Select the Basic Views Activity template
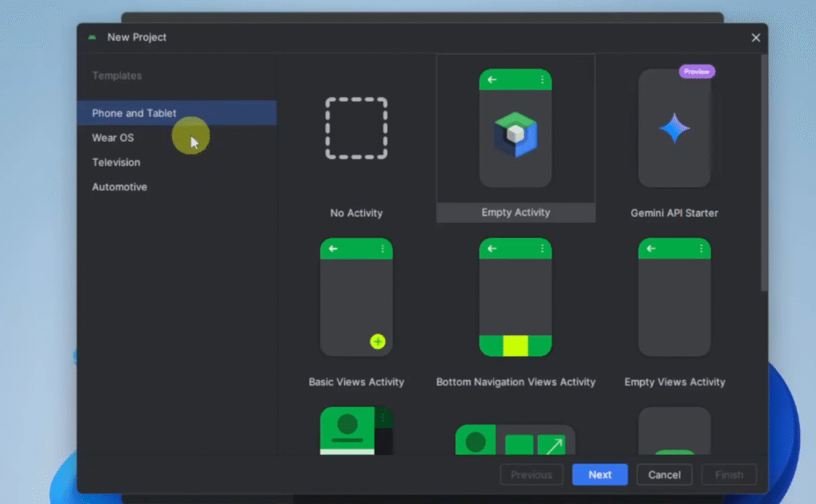This screenshot has width=816, height=504. pos(356,307)
